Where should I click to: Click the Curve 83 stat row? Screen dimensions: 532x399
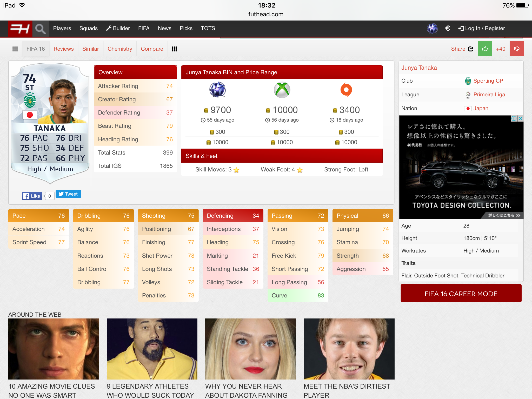pos(298,295)
